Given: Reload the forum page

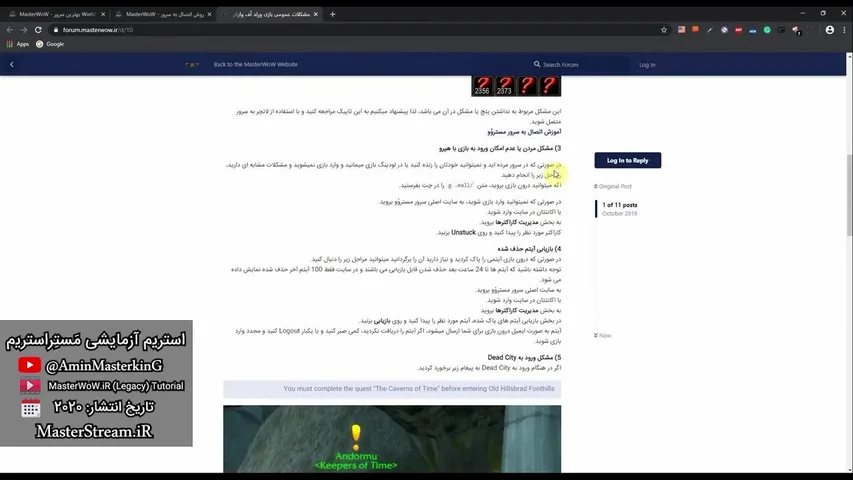Looking at the screenshot, I should (38, 30).
